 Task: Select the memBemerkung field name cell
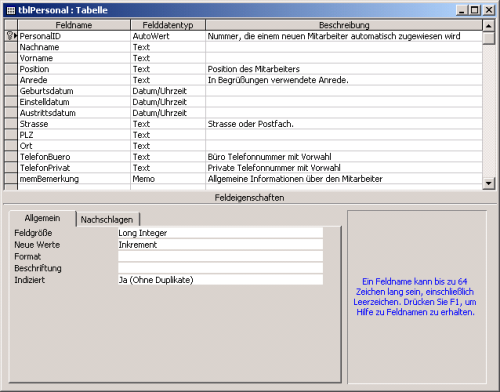[x=74, y=179]
